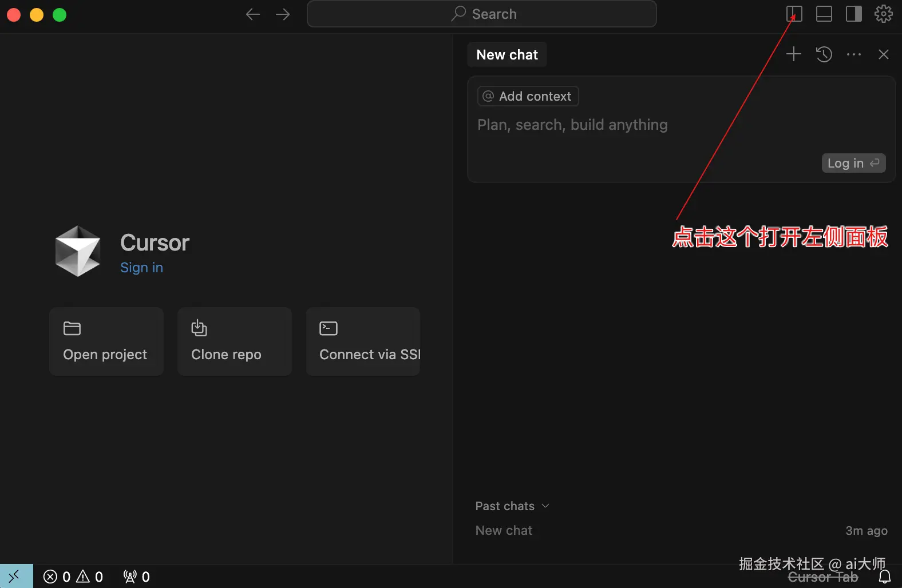Click the ports forwarded status item

[x=136, y=577]
